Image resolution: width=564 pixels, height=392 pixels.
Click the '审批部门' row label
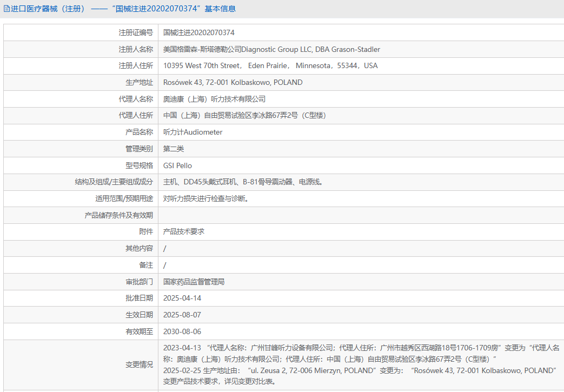point(139,282)
